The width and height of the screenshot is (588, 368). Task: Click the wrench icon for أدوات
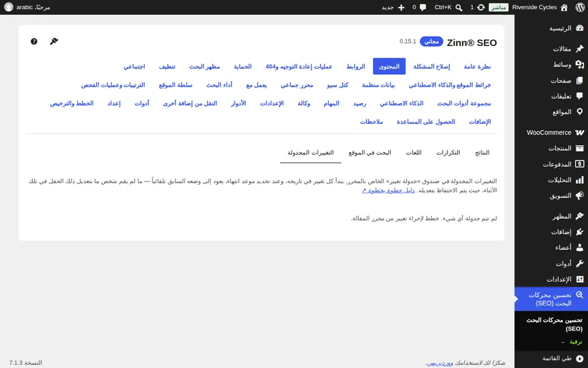click(x=580, y=263)
